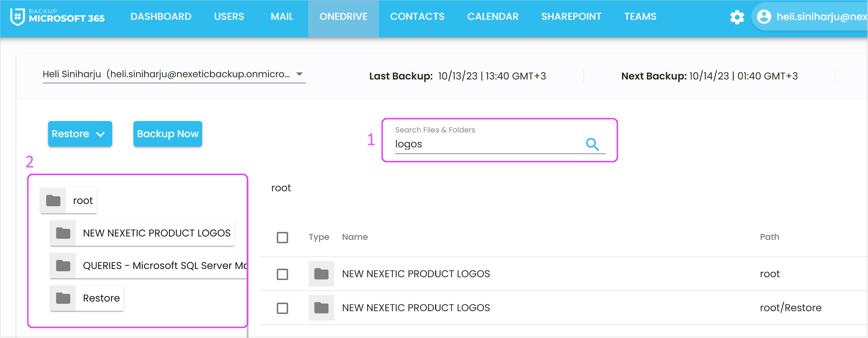Check the box for the root/Restore row
This screenshot has width=868, height=338.
point(282,308)
